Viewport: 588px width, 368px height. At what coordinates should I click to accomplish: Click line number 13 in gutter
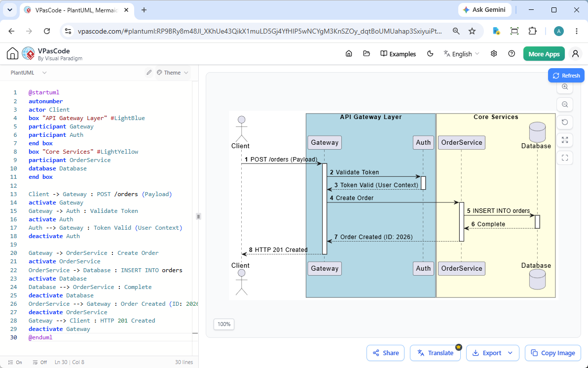(13, 194)
